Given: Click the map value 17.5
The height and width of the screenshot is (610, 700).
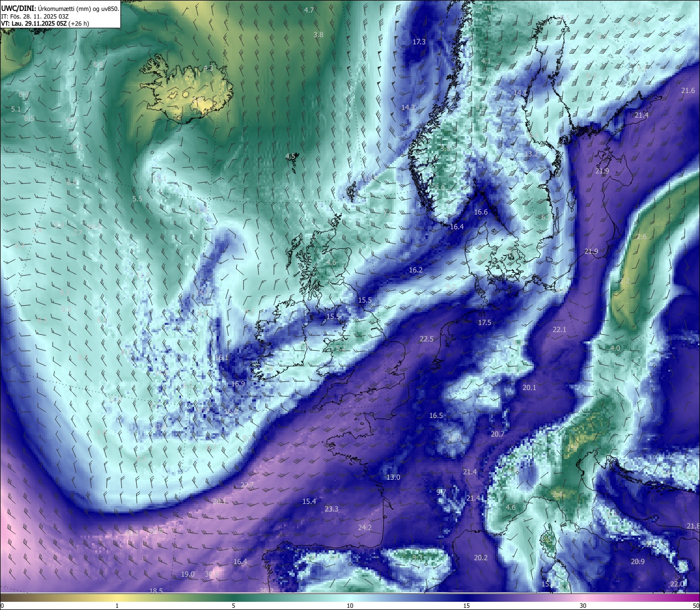Looking at the screenshot, I should click(485, 322).
